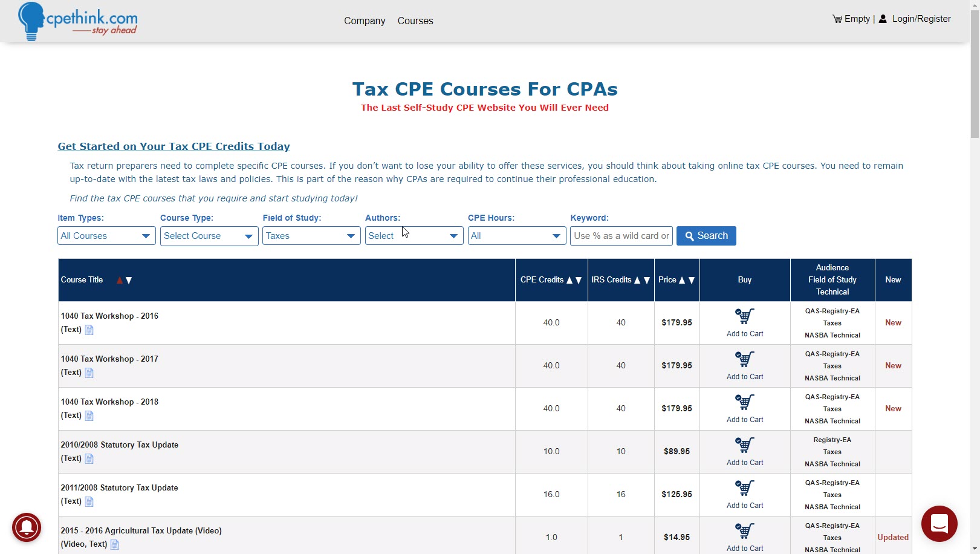This screenshot has height=554, width=980.
Task: Click inside the Keyword search field
Action: pos(621,236)
